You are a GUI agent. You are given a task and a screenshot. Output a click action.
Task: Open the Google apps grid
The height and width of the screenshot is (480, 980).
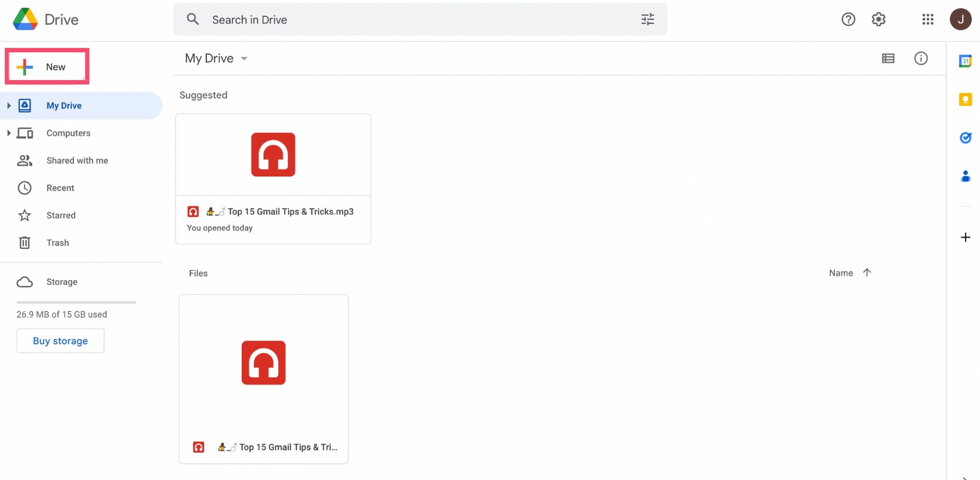click(928, 20)
